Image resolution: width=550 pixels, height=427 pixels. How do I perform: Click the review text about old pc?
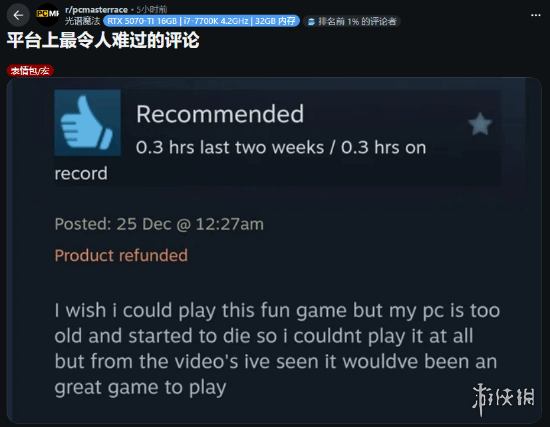point(277,349)
